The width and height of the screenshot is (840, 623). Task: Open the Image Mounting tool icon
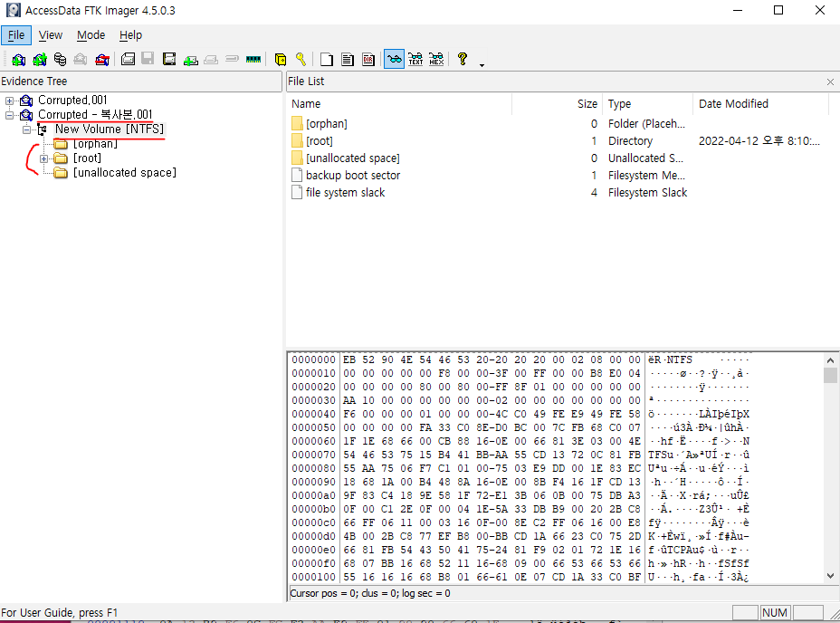click(x=60, y=59)
